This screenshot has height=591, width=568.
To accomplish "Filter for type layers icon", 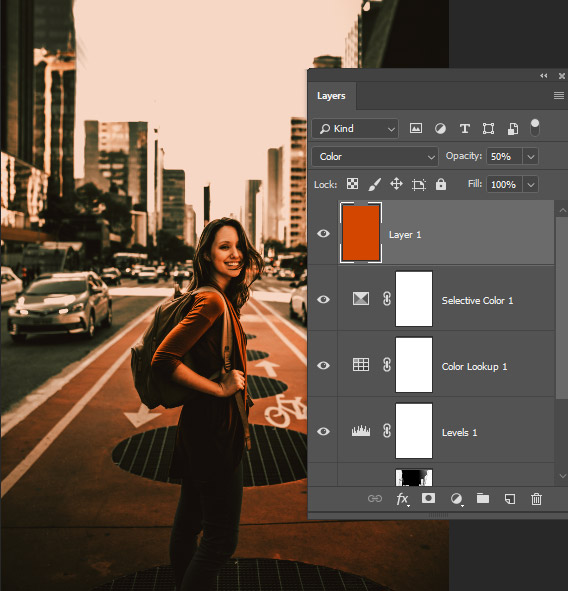I will point(465,129).
